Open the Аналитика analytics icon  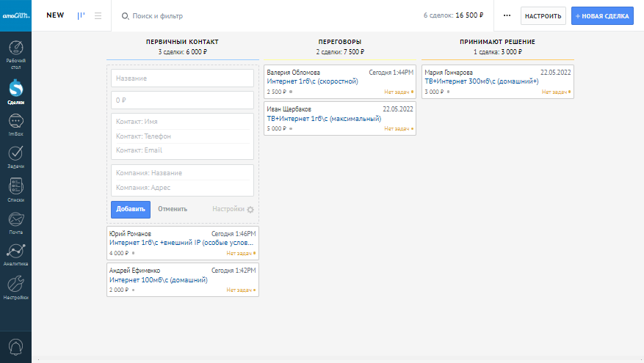click(x=15, y=252)
